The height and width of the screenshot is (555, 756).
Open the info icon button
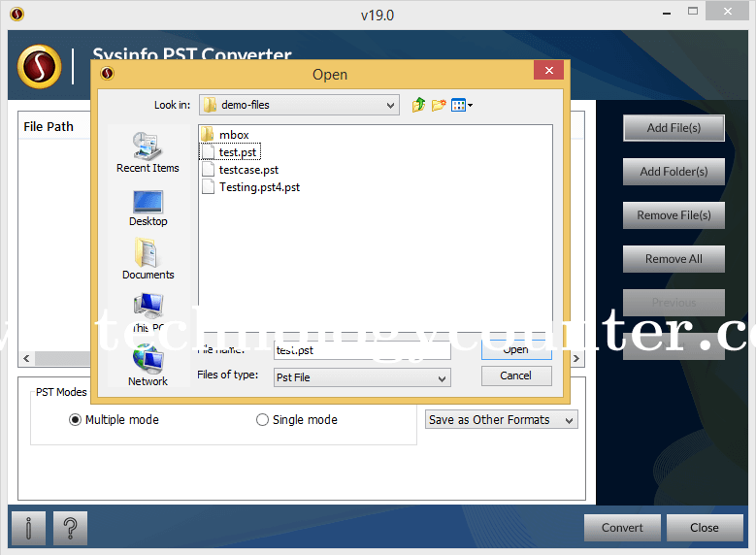(x=29, y=528)
